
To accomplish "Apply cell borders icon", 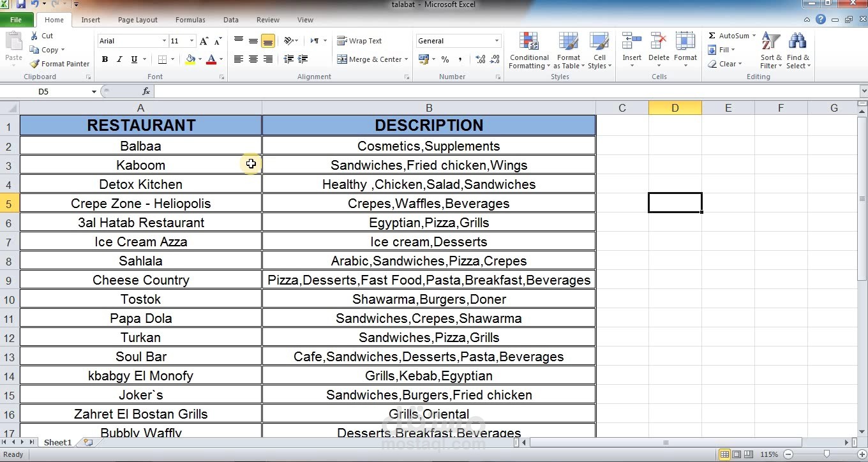I will (x=162, y=59).
